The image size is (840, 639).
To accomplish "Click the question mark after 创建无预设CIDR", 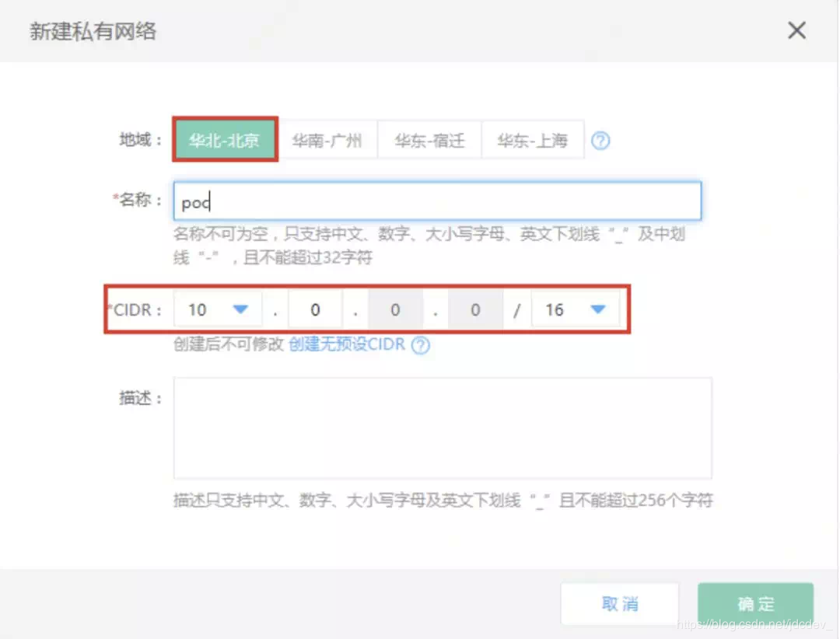I will (x=421, y=347).
